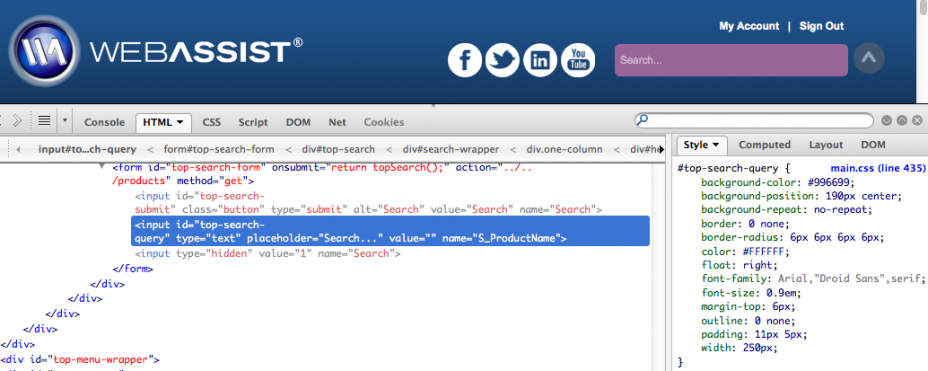Select breadcrumb input#to...ch-query
Image resolution: width=928 pixels, height=371 pixels.
(x=87, y=150)
